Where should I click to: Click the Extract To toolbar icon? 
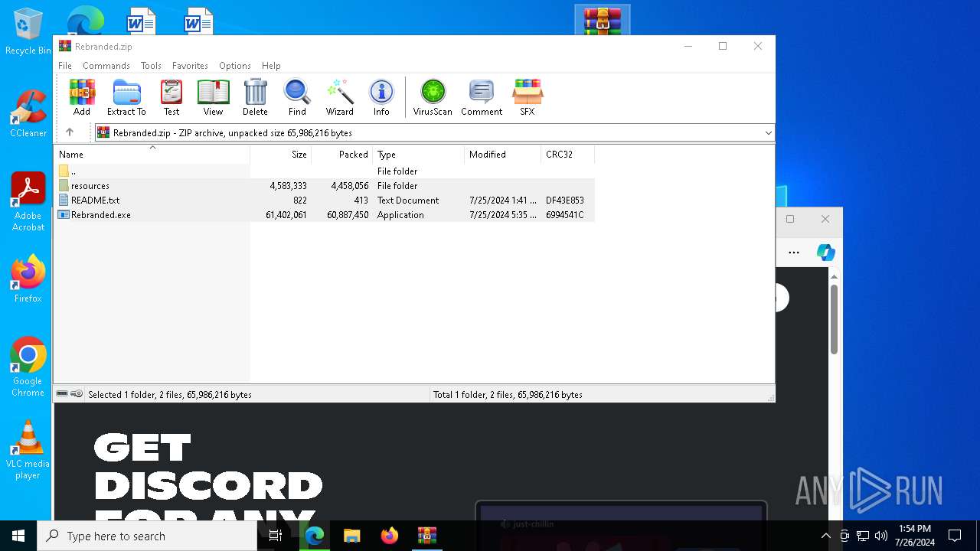coord(126,97)
